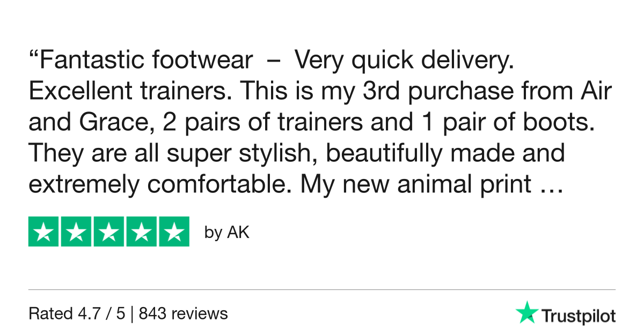
Task: Select the fifth green rating star
Action: pyautogui.click(x=174, y=232)
